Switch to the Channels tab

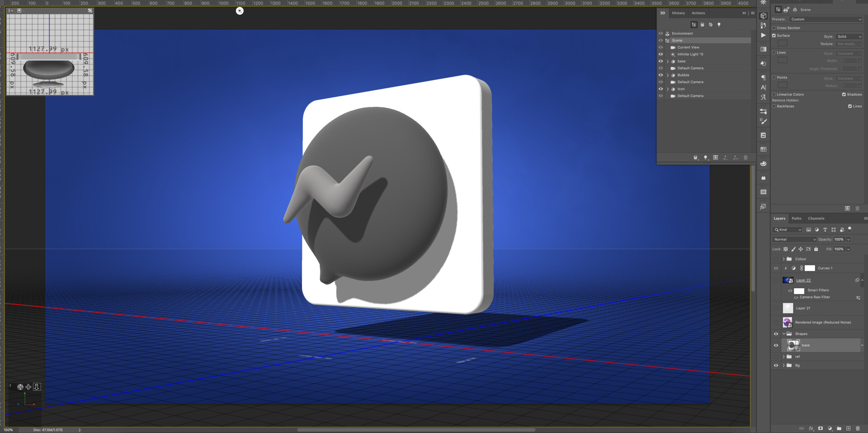(x=816, y=219)
